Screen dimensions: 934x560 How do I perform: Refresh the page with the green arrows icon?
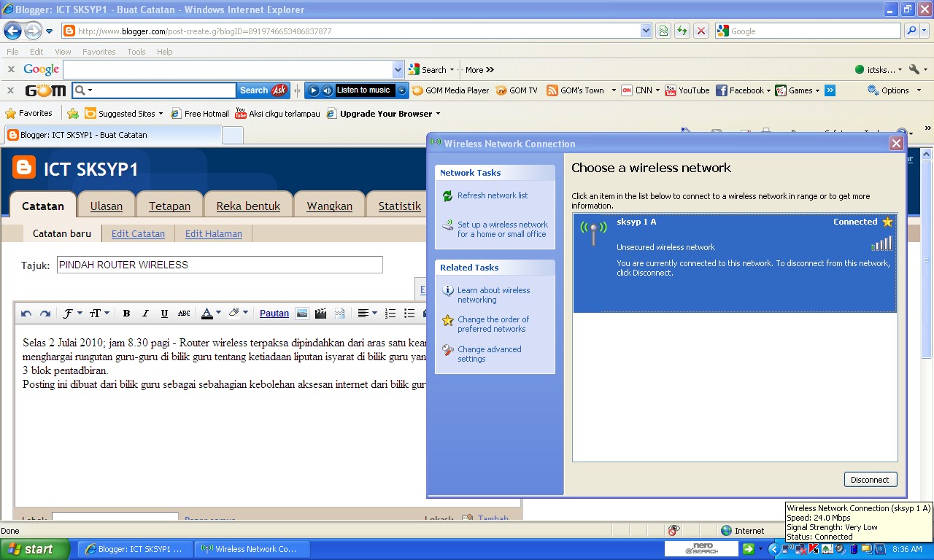coord(682,31)
